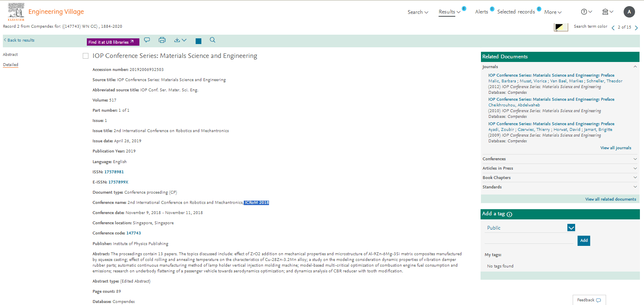Click the print record icon

click(162, 40)
